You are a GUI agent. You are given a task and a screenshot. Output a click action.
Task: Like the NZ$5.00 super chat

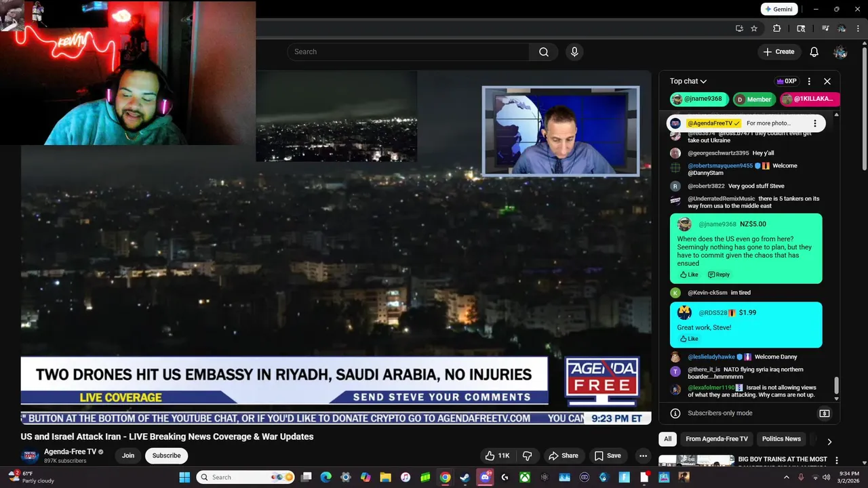coord(689,274)
